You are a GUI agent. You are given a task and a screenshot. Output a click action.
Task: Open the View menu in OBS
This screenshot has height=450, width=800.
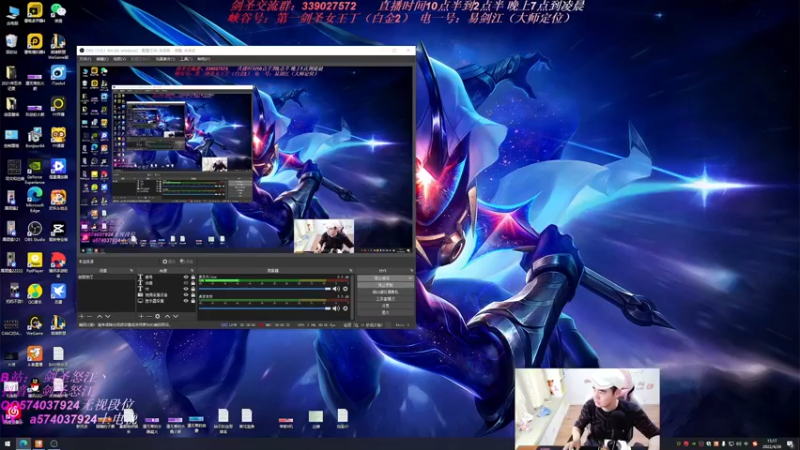coord(119,59)
